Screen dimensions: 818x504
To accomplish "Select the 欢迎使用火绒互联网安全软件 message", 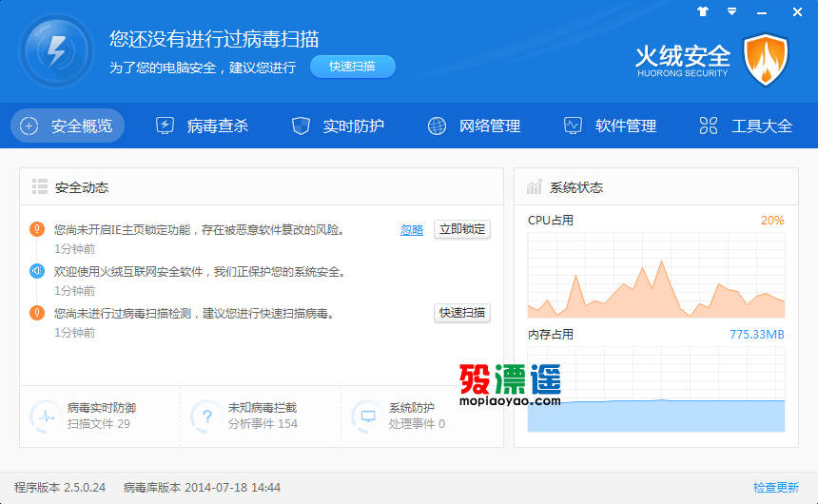I will pos(200,271).
